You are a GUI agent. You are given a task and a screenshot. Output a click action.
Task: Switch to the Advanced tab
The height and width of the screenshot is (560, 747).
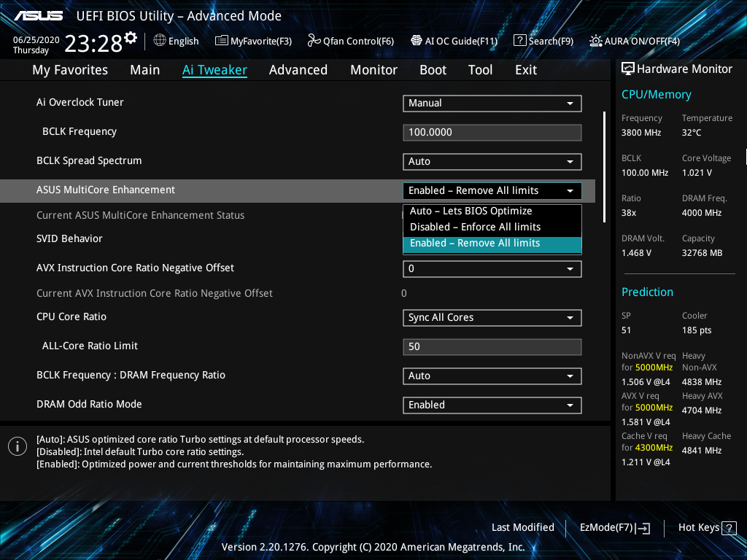click(298, 70)
